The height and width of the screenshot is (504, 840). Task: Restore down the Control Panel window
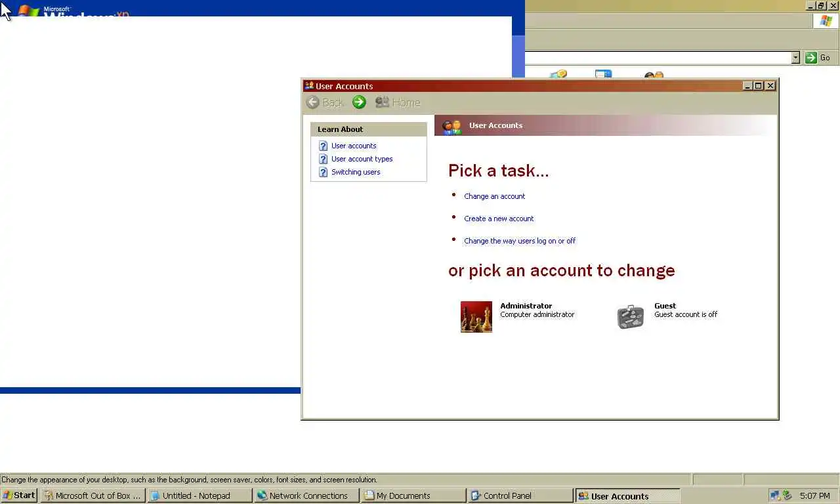tap(821, 5)
